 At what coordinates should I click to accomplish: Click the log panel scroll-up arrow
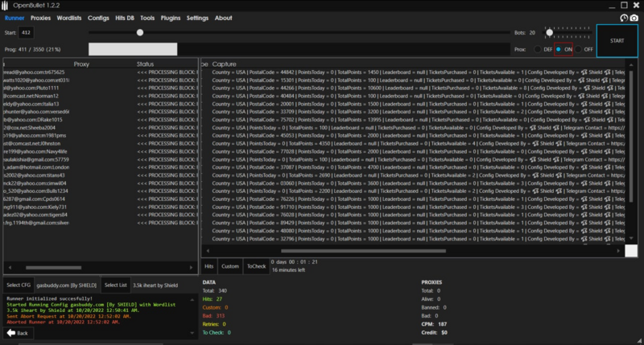pyautogui.click(x=192, y=300)
